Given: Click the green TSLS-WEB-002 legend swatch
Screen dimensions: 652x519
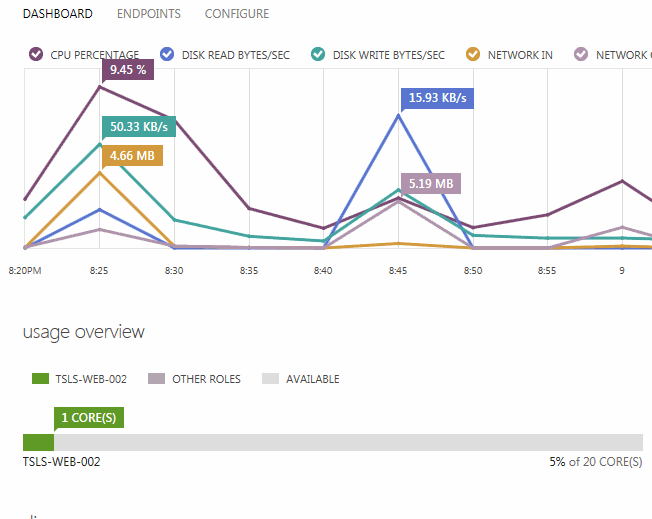Looking at the screenshot, I should pos(40,379).
